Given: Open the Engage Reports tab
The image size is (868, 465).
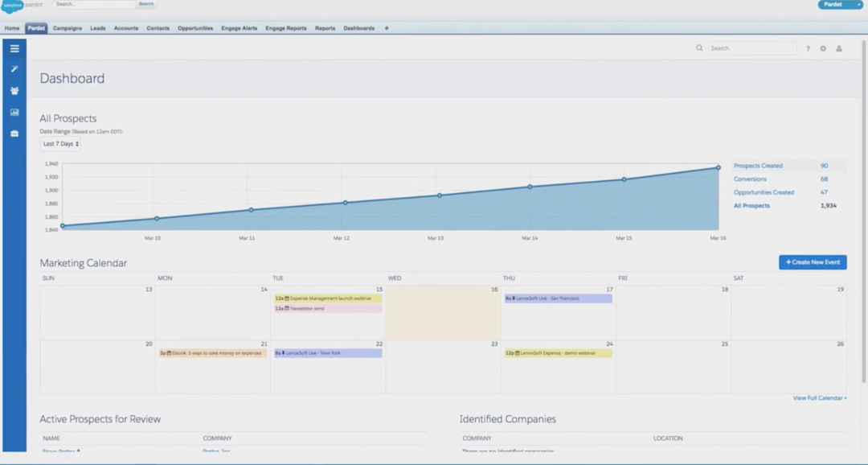Looking at the screenshot, I should click(286, 28).
